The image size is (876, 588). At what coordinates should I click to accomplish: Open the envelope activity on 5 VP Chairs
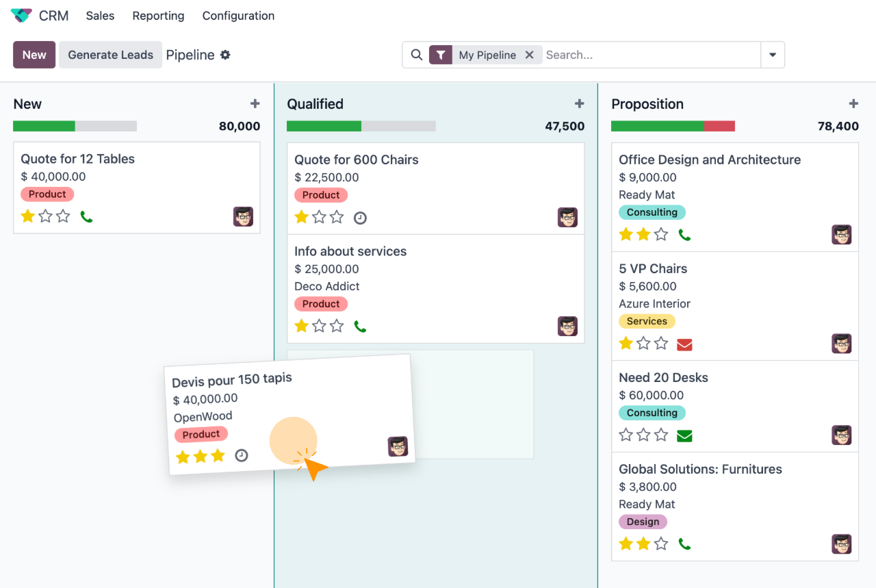[684, 344]
